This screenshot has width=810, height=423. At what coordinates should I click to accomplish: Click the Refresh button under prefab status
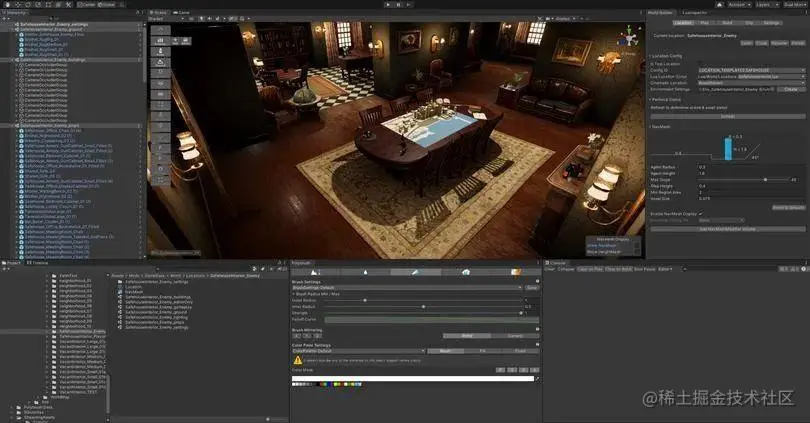(x=727, y=117)
